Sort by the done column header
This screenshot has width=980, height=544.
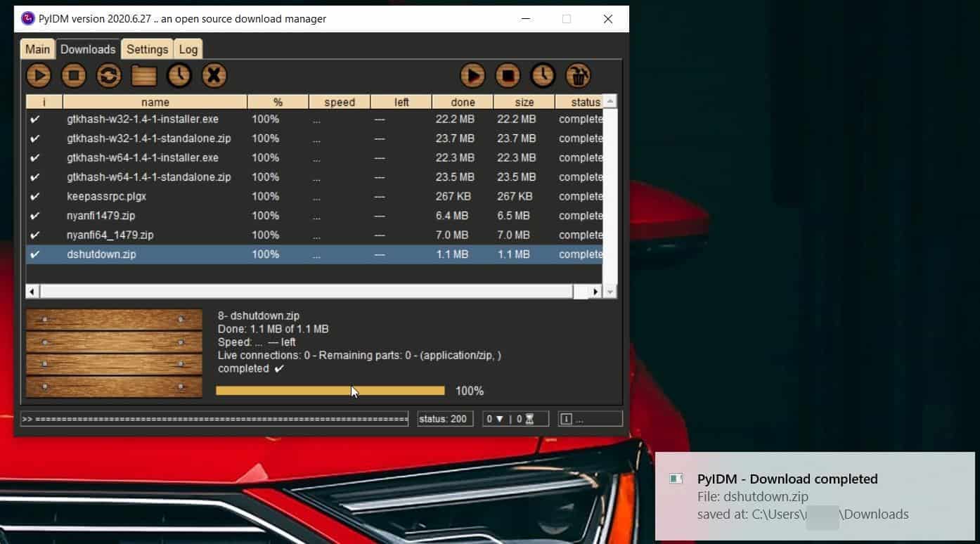point(463,102)
